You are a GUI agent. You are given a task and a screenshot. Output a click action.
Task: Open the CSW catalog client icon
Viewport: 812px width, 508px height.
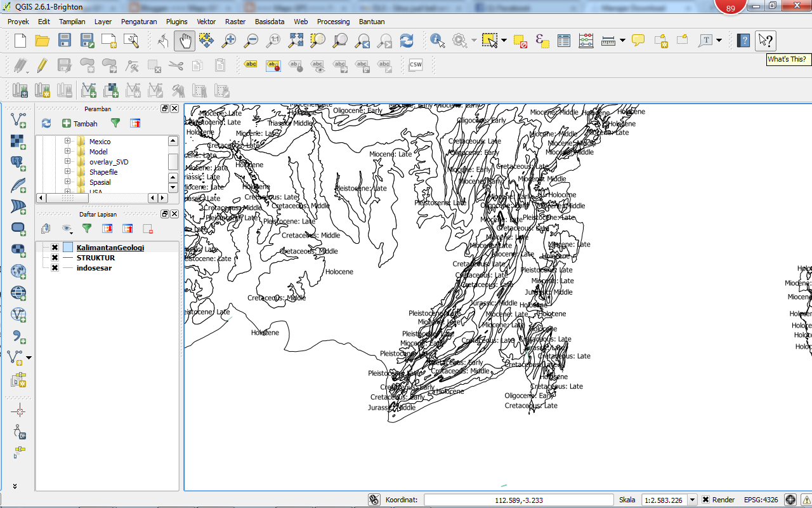[416, 65]
